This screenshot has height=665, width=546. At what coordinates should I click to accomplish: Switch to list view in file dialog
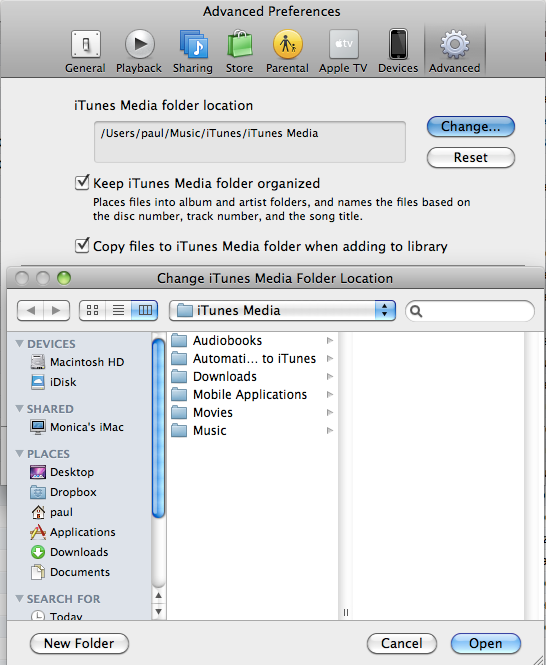tap(118, 310)
